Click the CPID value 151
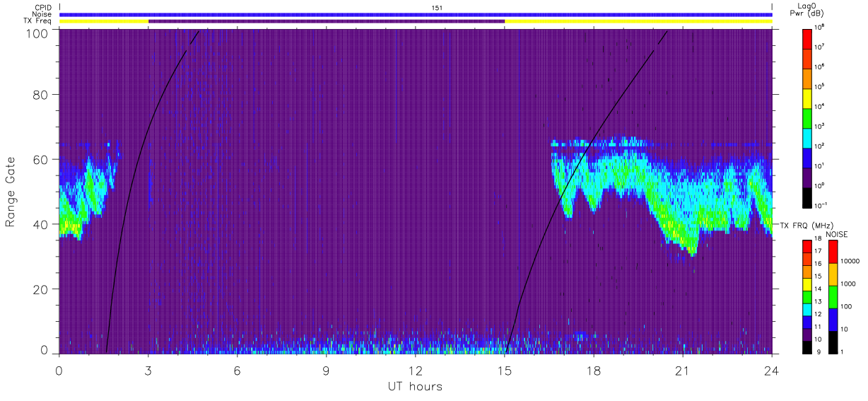 click(437, 8)
